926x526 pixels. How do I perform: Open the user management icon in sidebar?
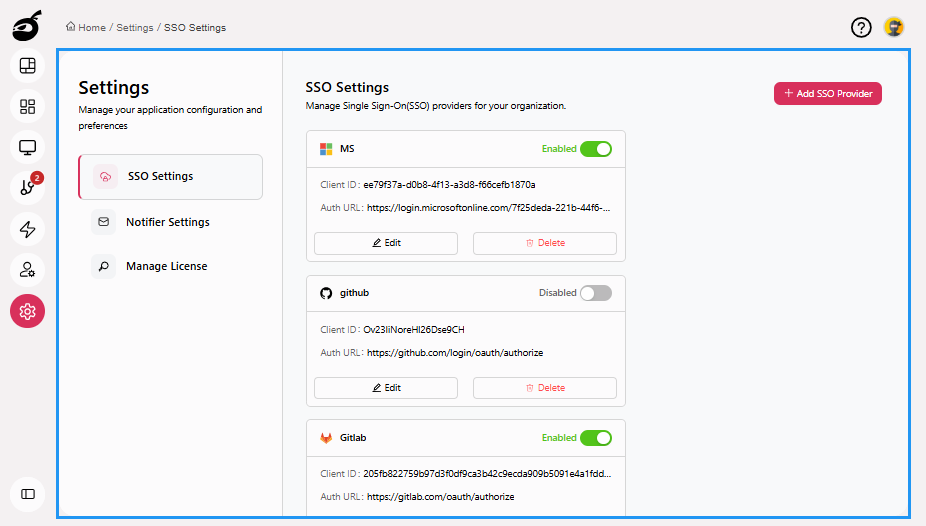27,270
